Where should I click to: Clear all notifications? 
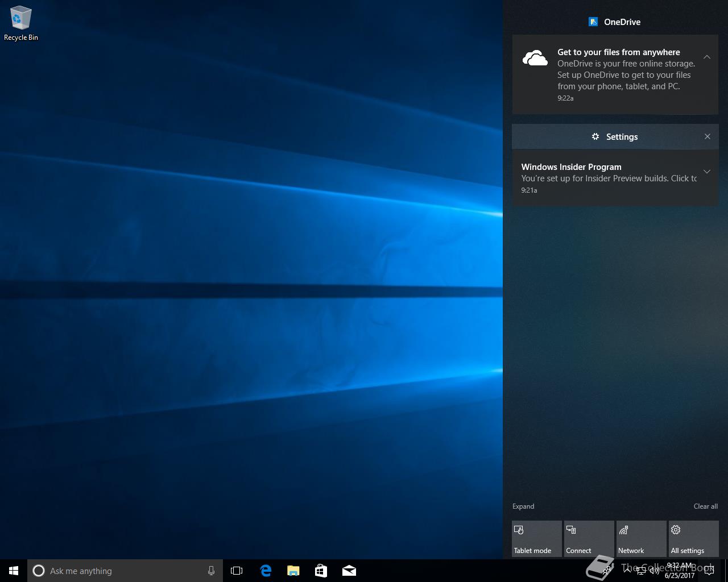coord(705,506)
